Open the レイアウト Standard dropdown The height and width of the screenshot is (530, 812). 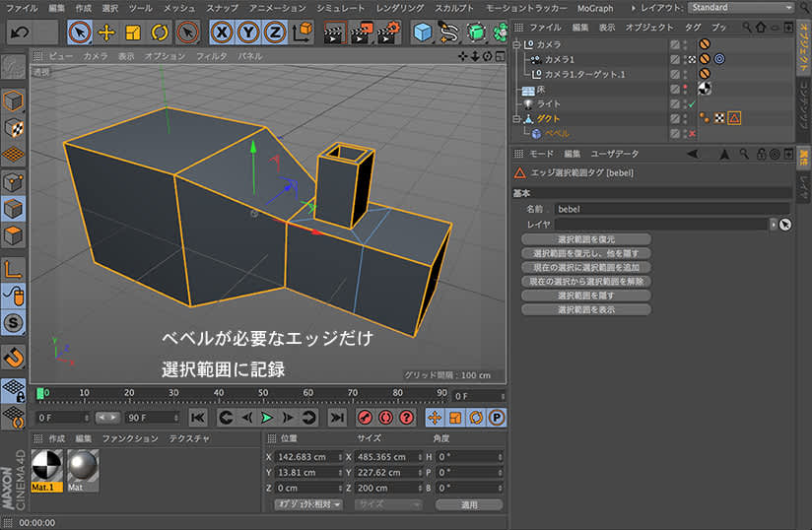[741, 8]
